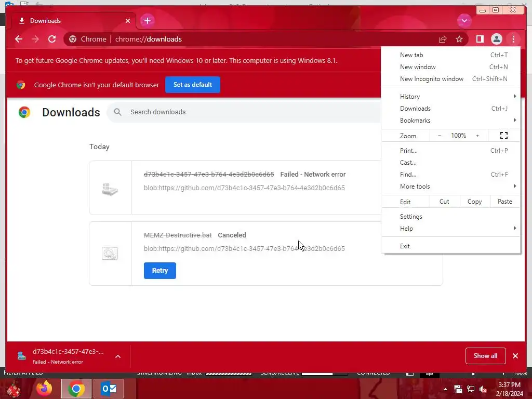The height and width of the screenshot is (399, 532).
Task: Click Copy in the Edit row
Action: (475, 202)
